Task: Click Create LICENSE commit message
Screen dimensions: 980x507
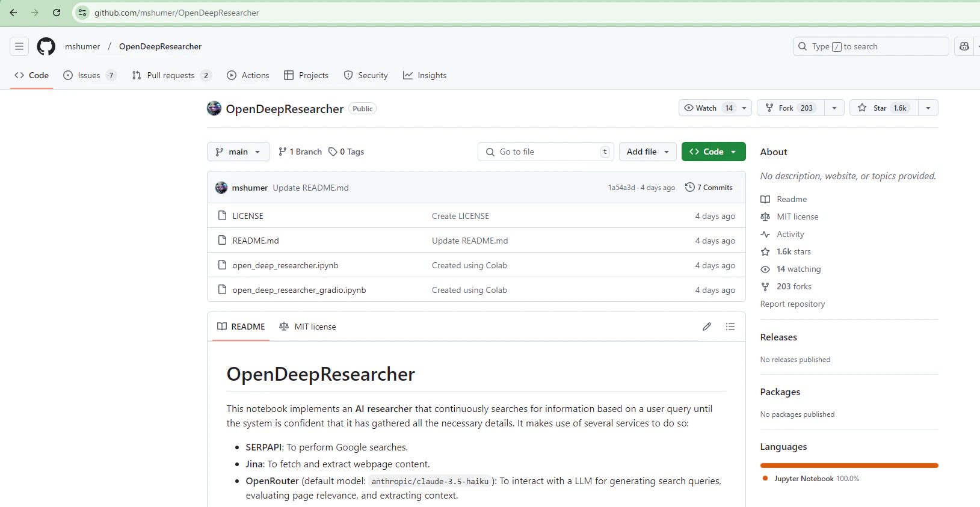Action: pos(460,216)
